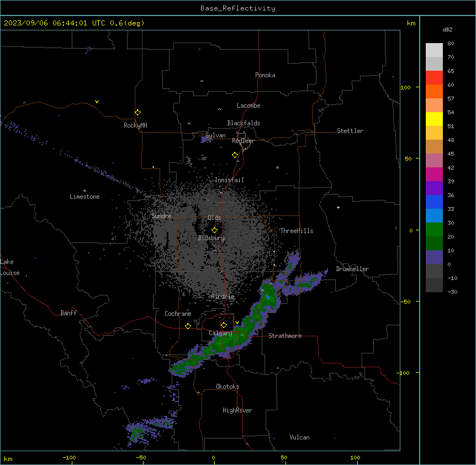476x465 pixels.
Task: Click the ThreeHills label
Action: point(297,231)
